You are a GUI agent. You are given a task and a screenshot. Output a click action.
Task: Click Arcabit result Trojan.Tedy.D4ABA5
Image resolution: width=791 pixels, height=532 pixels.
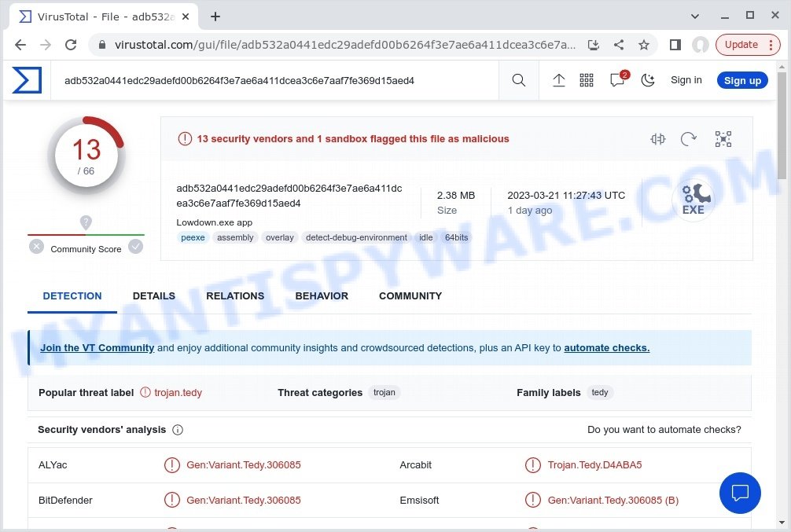tap(594, 465)
